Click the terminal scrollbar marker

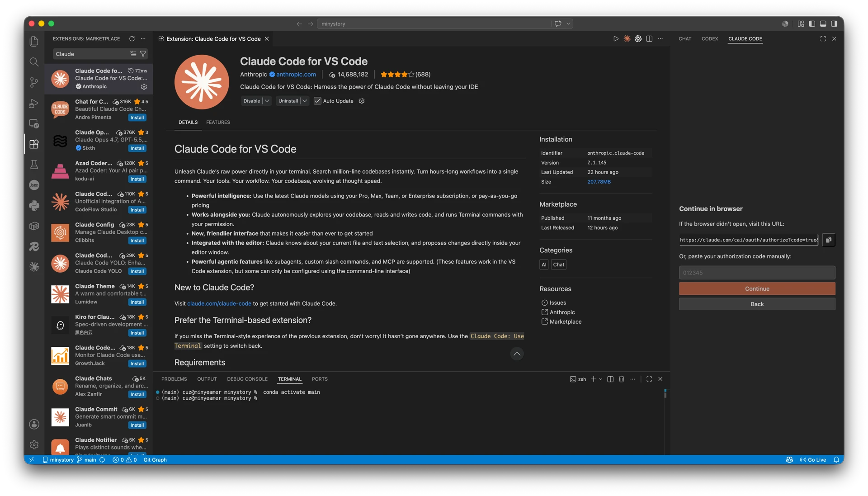coord(665,393)
